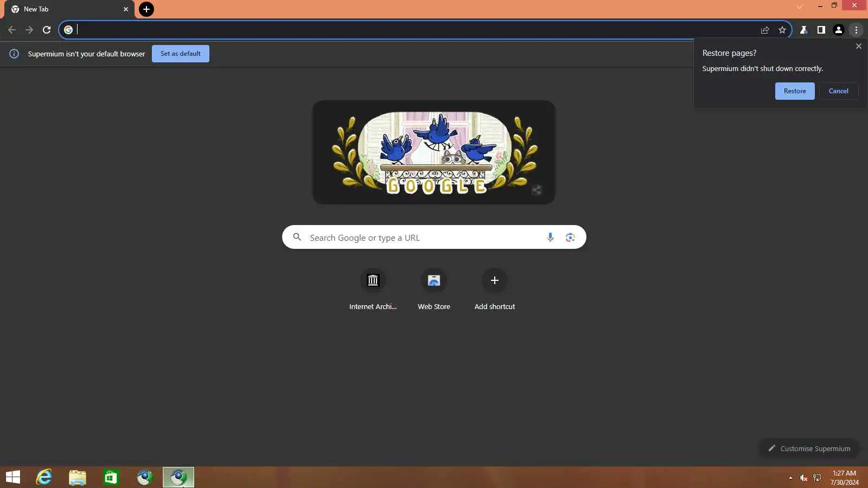The image size is (868, 488).
Task: Bookmark this tab with star icon
Action: tap(782, 30)
